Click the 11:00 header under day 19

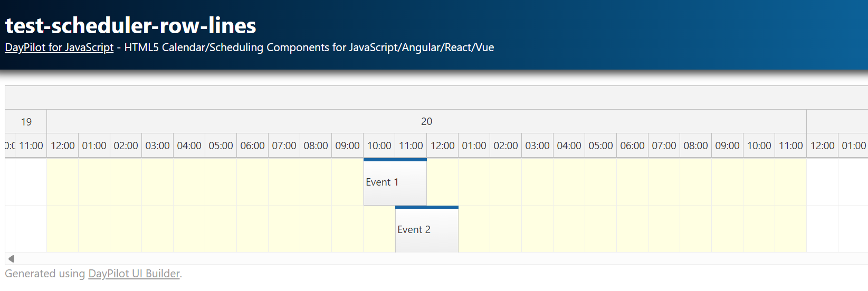(x=31, y=146)
